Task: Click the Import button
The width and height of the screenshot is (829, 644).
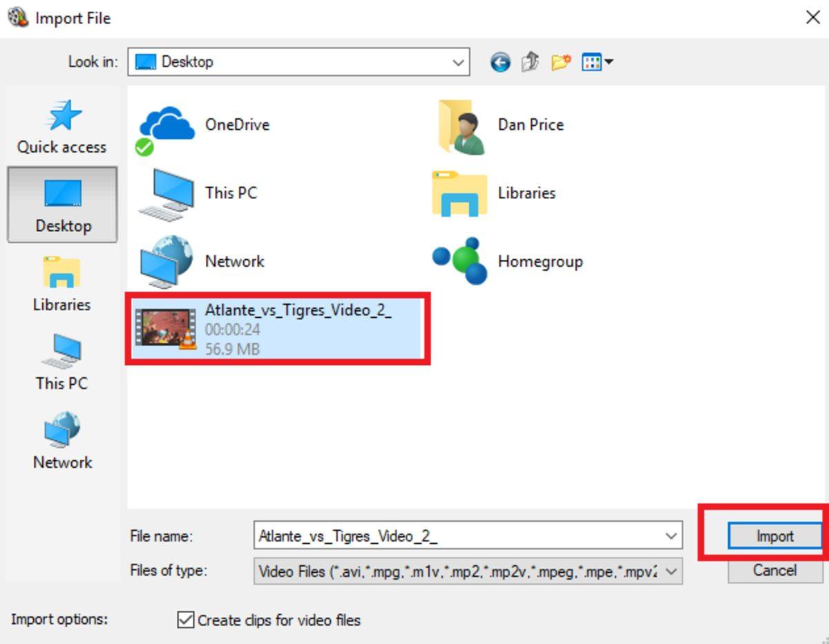Action: [774, 536]
